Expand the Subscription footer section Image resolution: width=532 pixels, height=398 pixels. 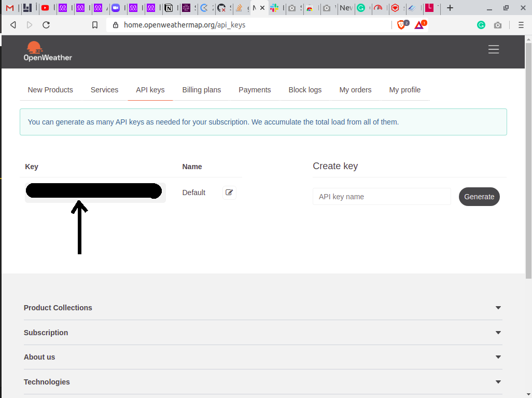tap(263, 333)
